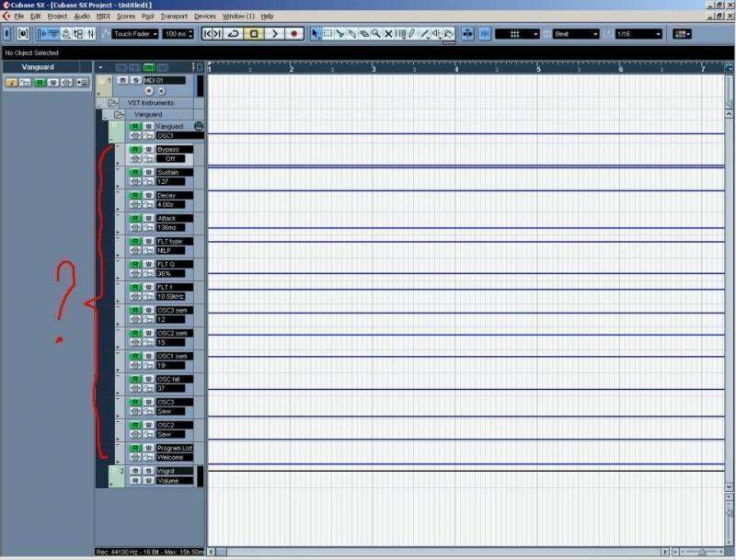The height and width of the screenshot is (560, 736).
Task: Solo the MIDI 01 track
Action: pyautogui.click(x=133, y=81)
